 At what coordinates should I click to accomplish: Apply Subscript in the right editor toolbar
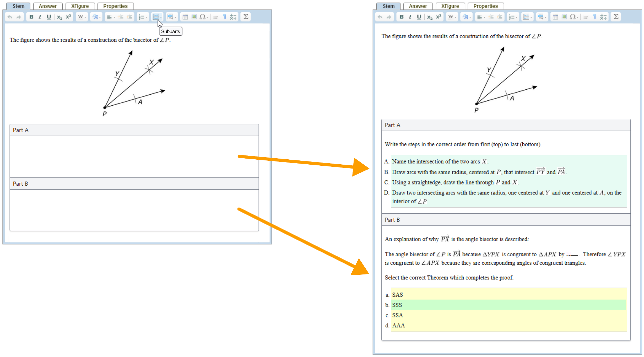(430, 17)
